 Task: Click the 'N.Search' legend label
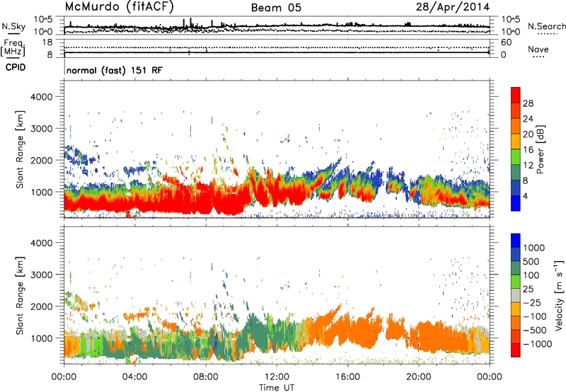point(546,26)
